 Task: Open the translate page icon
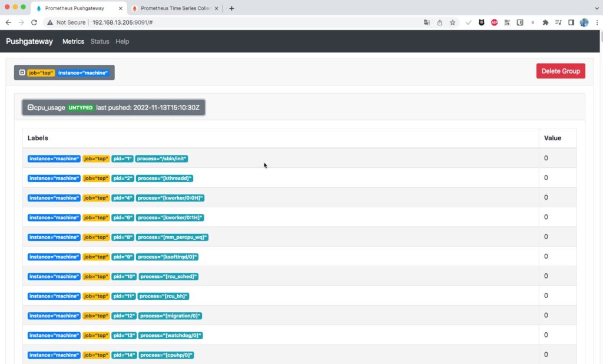427,22
